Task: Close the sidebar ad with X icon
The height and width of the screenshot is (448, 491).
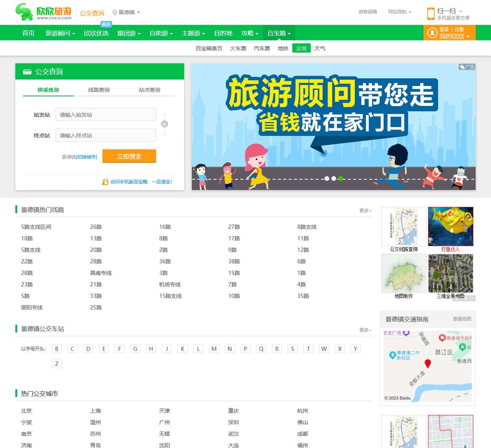Action: (x=472, y=298)
